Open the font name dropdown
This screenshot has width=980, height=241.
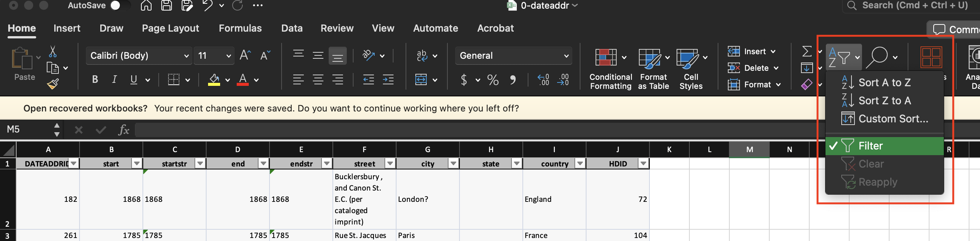(x=186, y=56)
